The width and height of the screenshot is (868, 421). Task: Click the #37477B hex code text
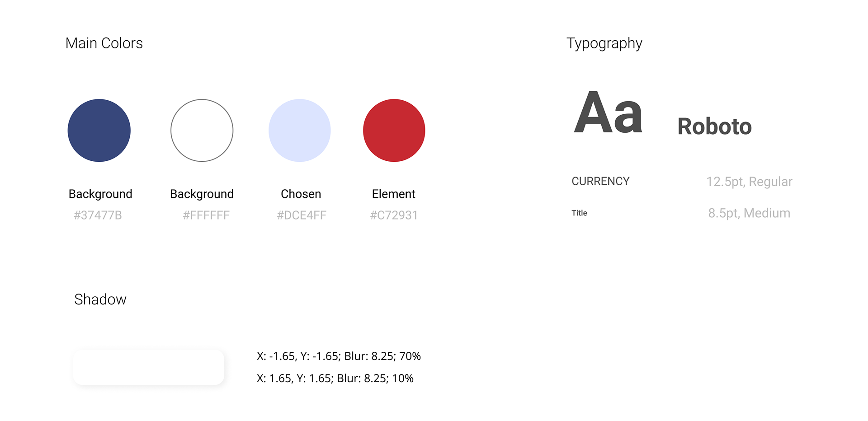click(98, 215)
